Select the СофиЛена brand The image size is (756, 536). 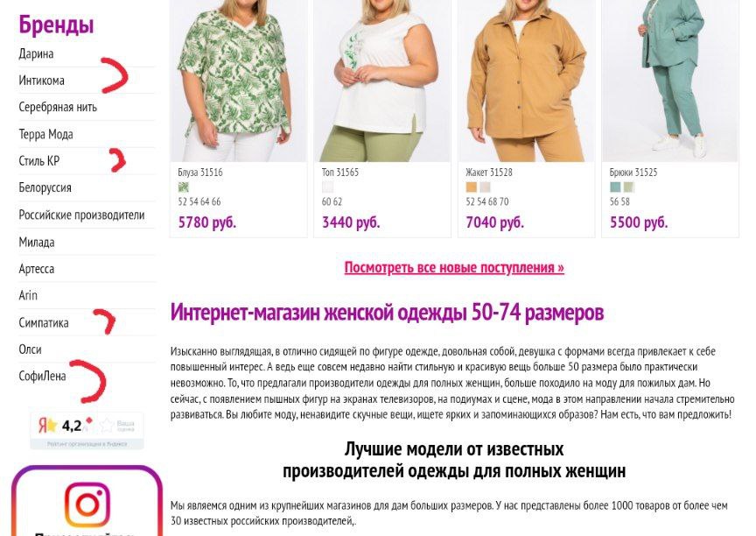(x=42, y=376)
